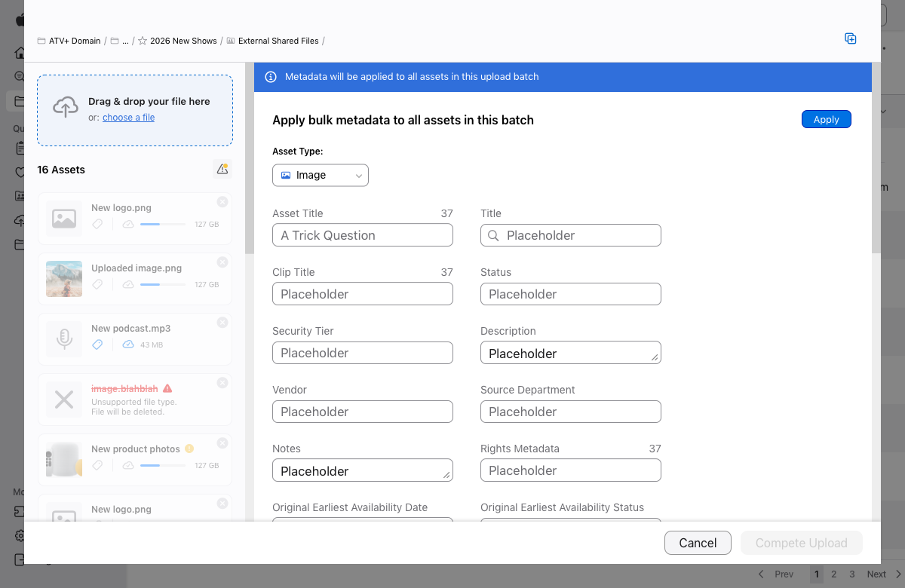Click the info icon in the blue metadata banner

(x=270, y=77)
